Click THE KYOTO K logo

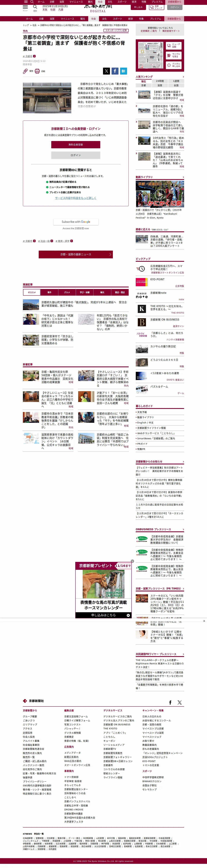pyautogui.click(x=142, y=309)
